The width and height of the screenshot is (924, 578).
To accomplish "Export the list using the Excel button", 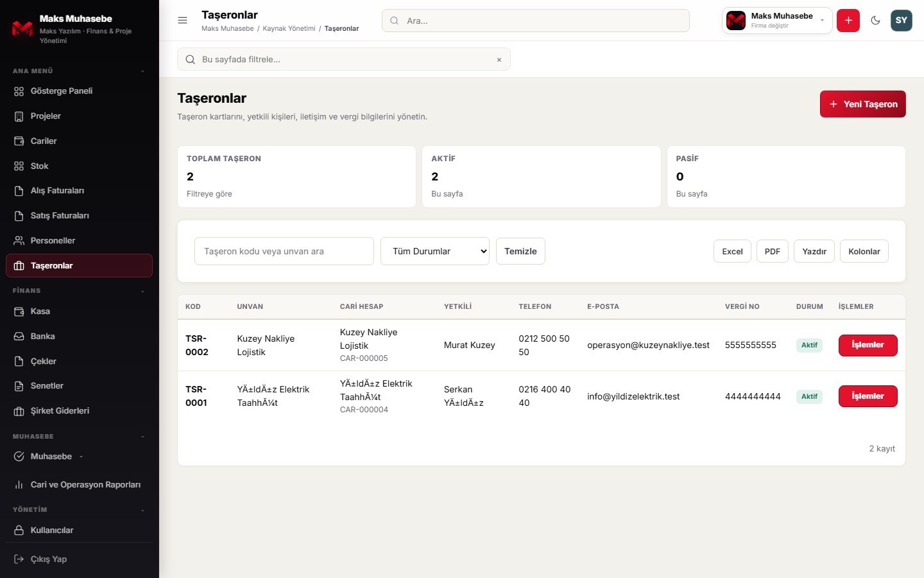I will click(x=732, y=251).
